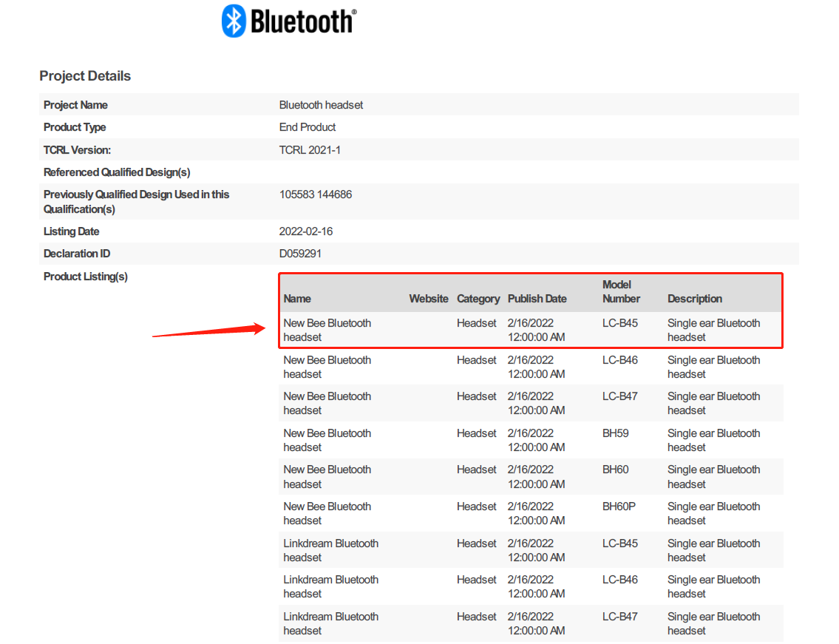
Task: Select the listing date "2022-02-16"
Action: pyautogui.click(x=306, y=231)
